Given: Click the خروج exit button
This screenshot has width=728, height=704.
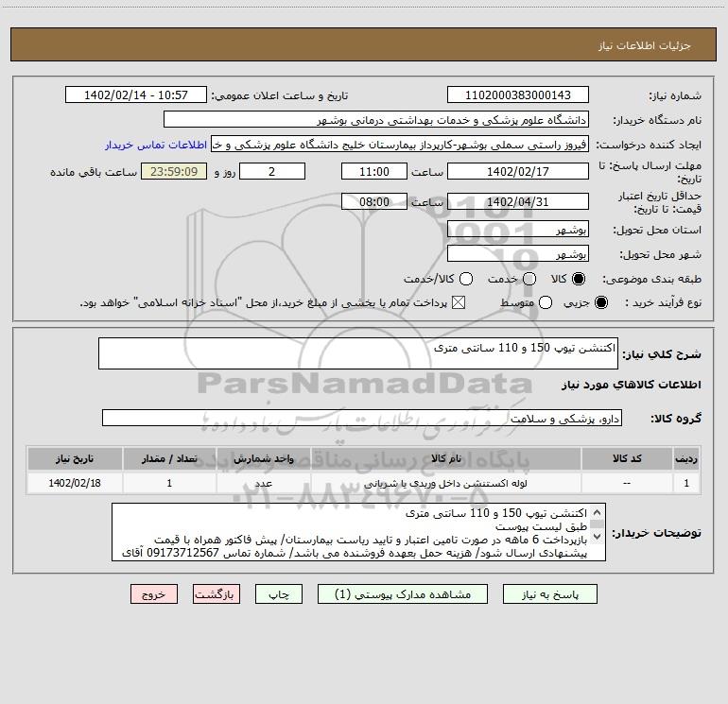Looking at the screenshot, I should pos(154,594).
